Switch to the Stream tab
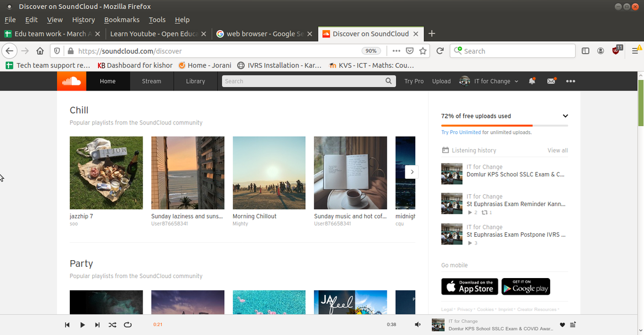Image resolution: width=644 pixels, height=335 pixels. coord(151,82)
